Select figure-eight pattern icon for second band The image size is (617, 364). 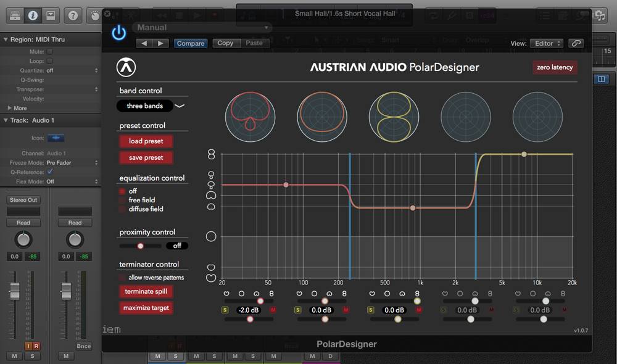(x=344, y=294)
